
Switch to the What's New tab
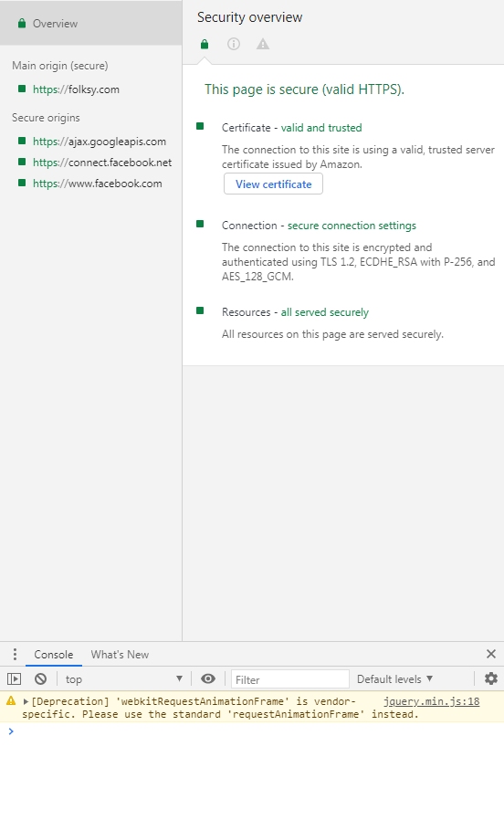[x=120, y=654]
